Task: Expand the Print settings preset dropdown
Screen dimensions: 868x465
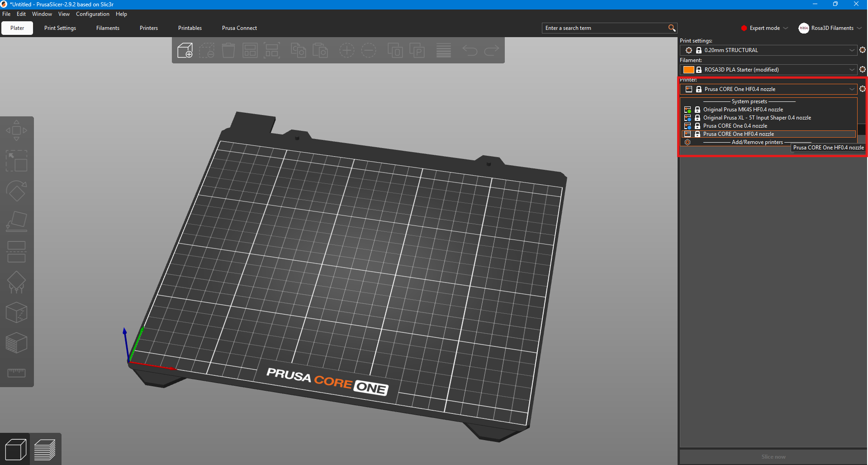Action: coord(852,50)
